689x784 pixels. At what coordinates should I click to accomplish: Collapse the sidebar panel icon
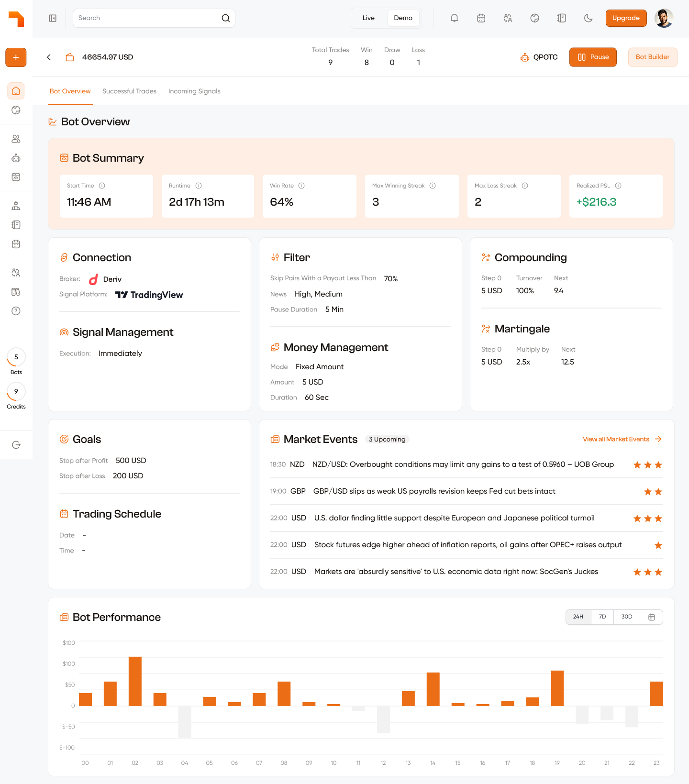(53, 18)
